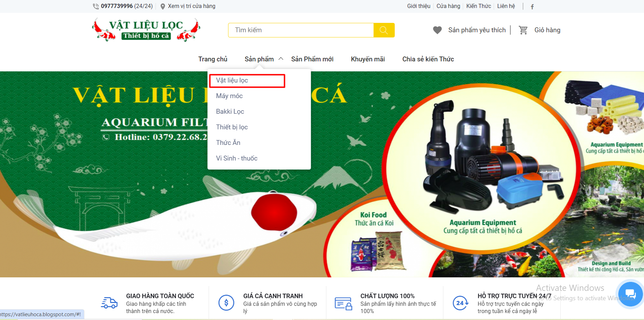Click the 24 hours support icon
644x320 pixels.
[x=461, y=303]
